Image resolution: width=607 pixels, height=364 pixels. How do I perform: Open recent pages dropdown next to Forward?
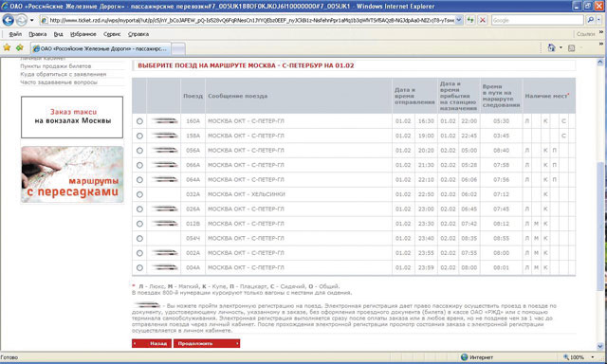(31, 20)
